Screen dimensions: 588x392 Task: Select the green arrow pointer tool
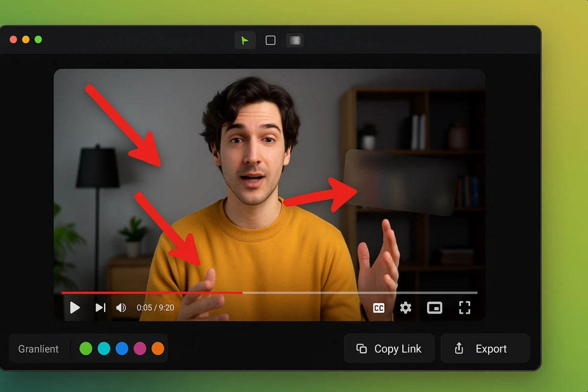click(245, 40)
